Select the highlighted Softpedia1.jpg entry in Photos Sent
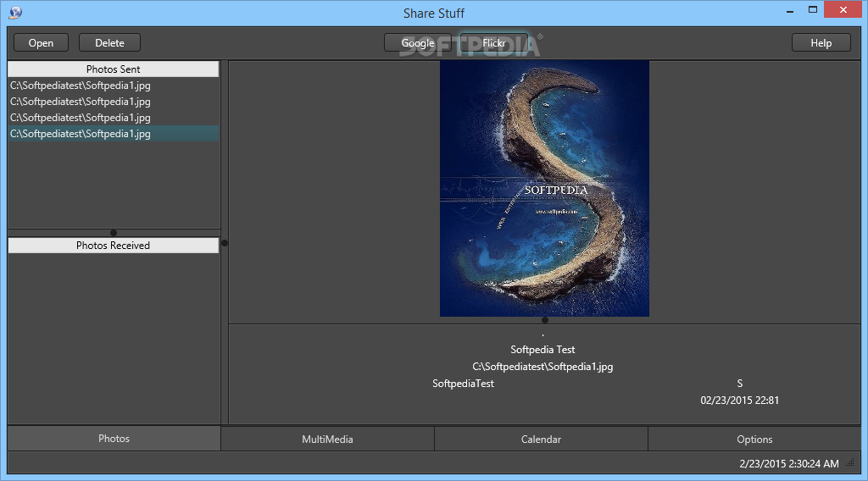This screenshot has height=481, width=868. pyautogui.click(x=114, y=134)
